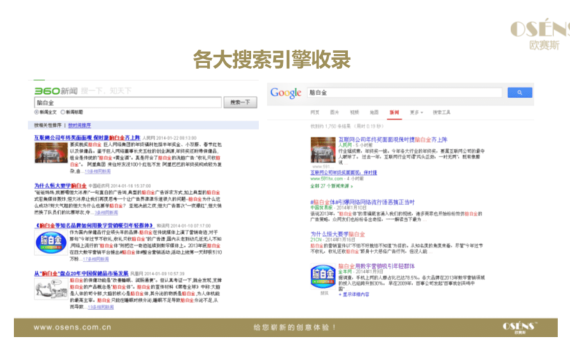Open related news link under last 360 result
Image resolution: width=570 pixels, height=360 pixels.
tap(101, 307)
